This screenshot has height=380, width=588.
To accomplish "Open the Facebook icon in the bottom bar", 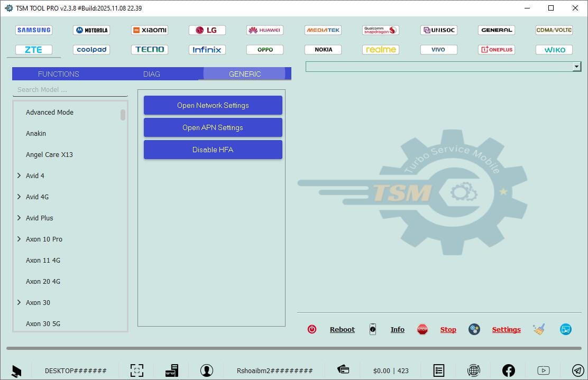I will coord(508,370).
